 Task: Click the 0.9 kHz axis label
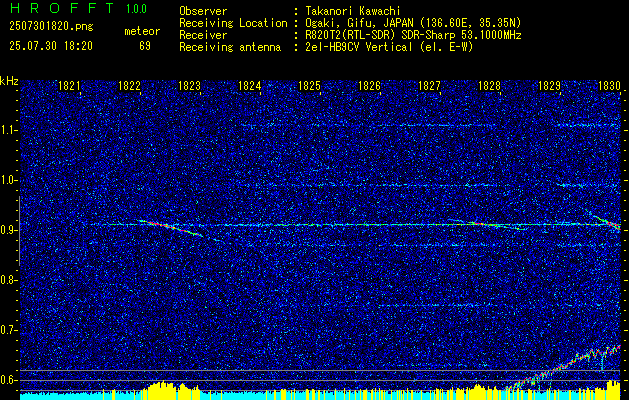coord(9,230)
